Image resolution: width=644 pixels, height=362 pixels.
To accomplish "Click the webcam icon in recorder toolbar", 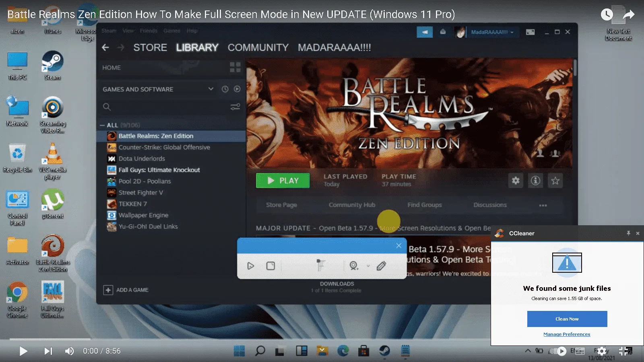I will [x=354, y=266].
